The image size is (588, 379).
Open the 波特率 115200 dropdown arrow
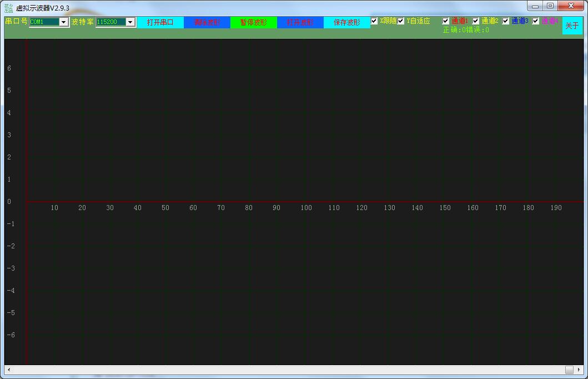(130, 22)
